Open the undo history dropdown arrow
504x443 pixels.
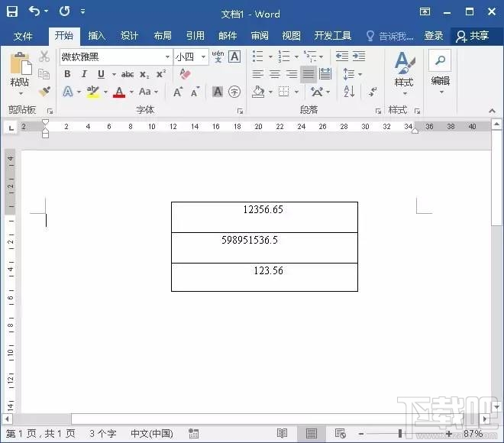pos(47,11)
